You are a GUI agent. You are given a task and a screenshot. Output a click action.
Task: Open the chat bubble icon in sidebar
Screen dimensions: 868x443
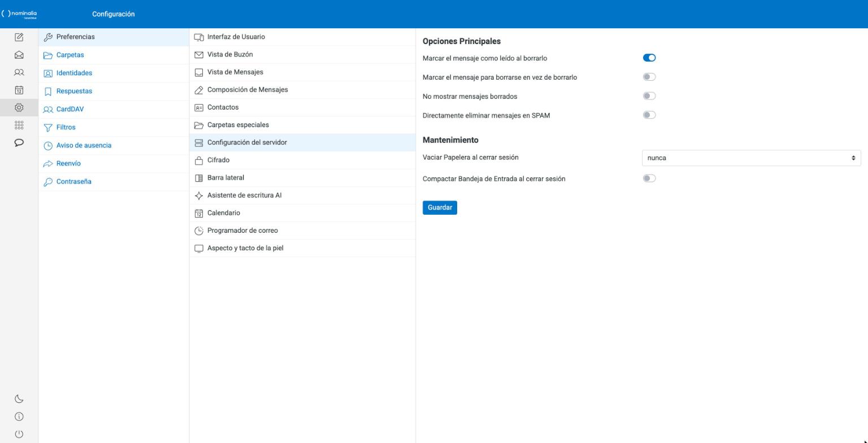point(19,142)
